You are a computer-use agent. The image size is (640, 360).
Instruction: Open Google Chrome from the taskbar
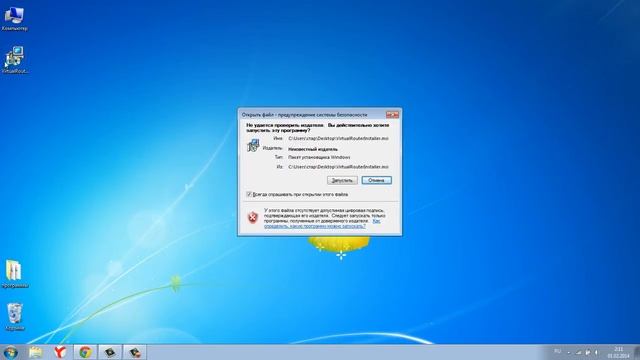(85, 352)
